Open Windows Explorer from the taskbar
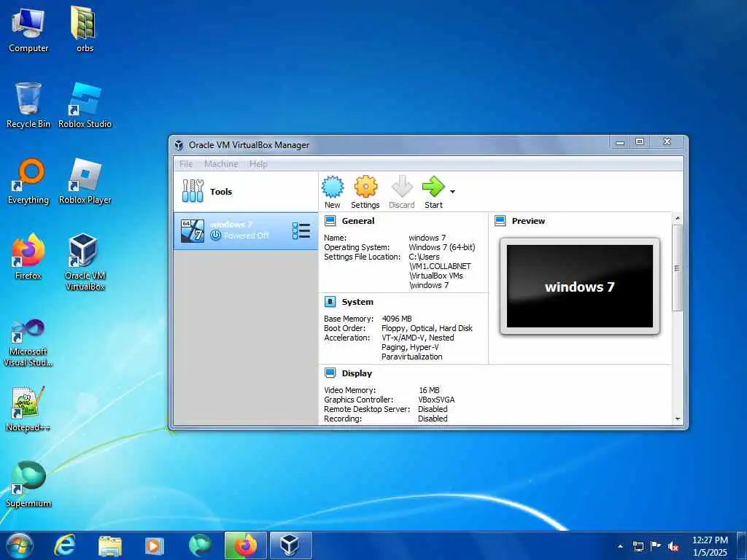 (110, 545)
